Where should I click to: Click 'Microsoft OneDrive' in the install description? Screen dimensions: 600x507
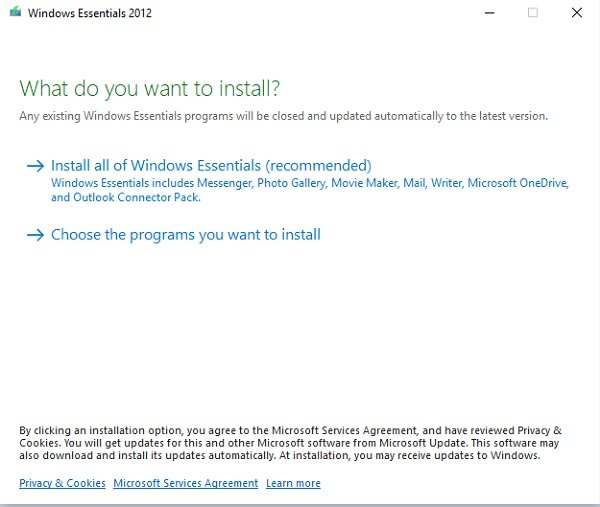518,183
